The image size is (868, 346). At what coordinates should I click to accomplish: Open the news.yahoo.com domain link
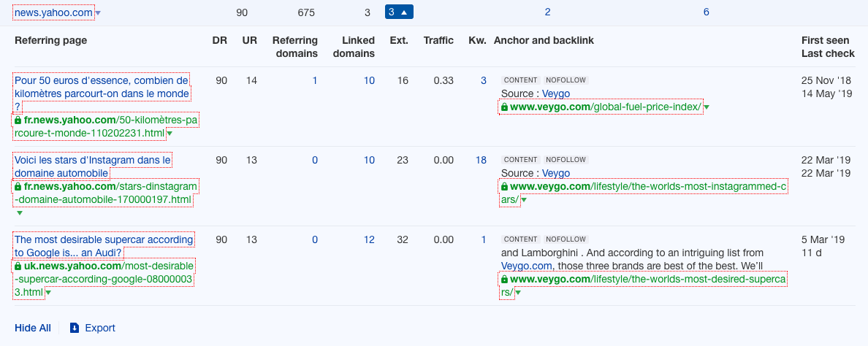click(54, 12)
